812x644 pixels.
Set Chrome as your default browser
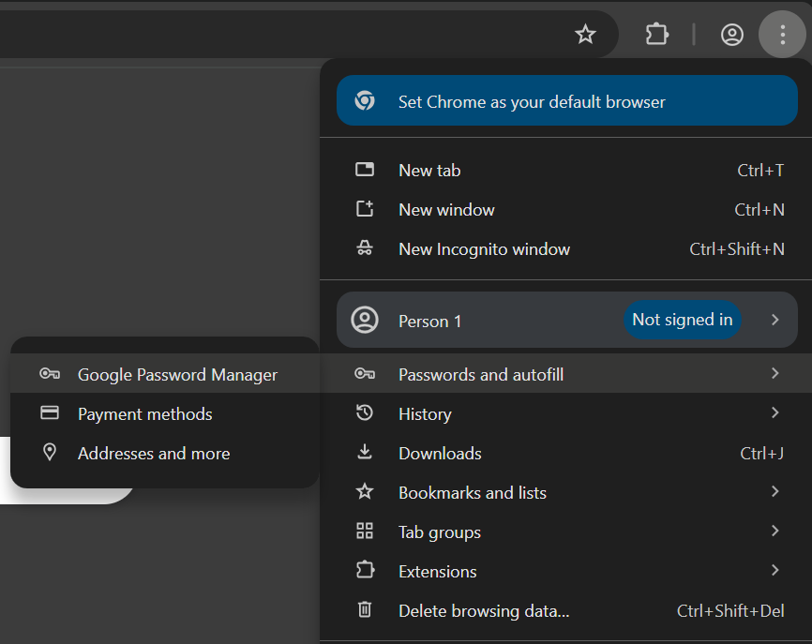(566, 101)
